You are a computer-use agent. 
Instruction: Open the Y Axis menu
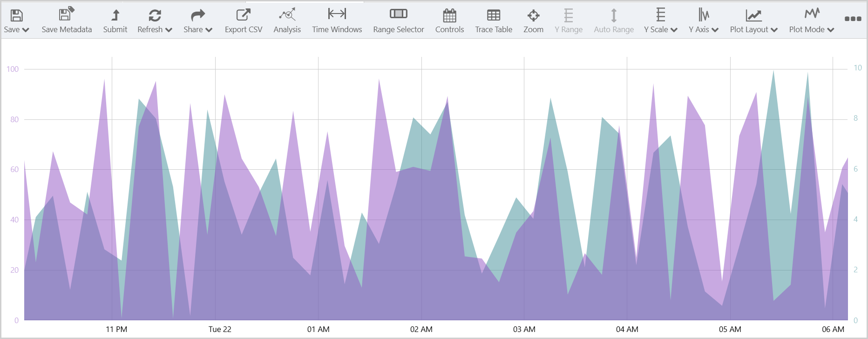(x=703, y=21)
